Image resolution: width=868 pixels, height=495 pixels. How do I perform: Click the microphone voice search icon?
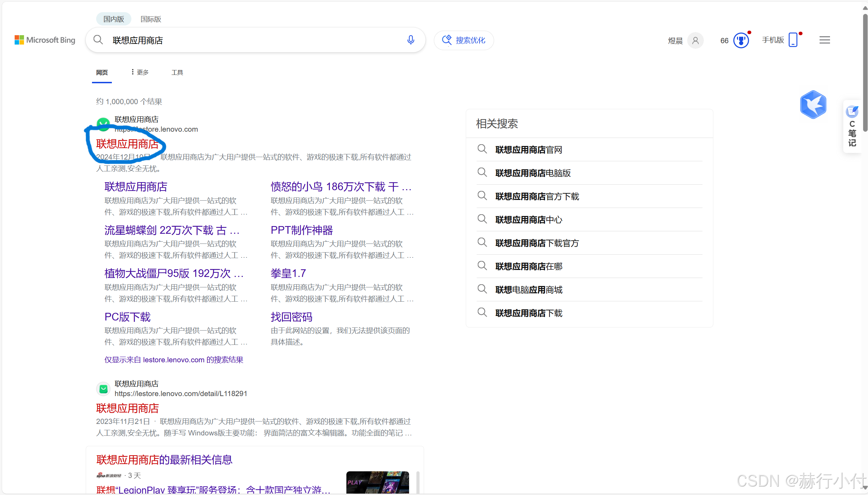(410, 40)
